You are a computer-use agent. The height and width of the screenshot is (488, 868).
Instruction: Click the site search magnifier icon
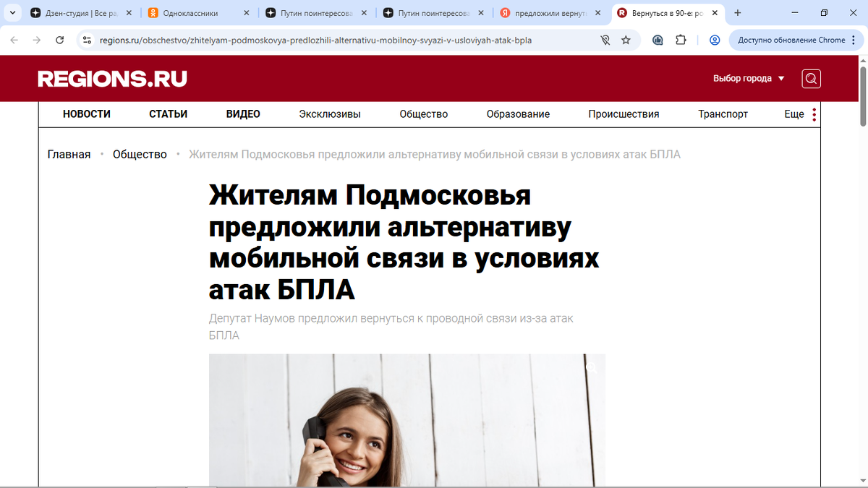coord(811,79)
